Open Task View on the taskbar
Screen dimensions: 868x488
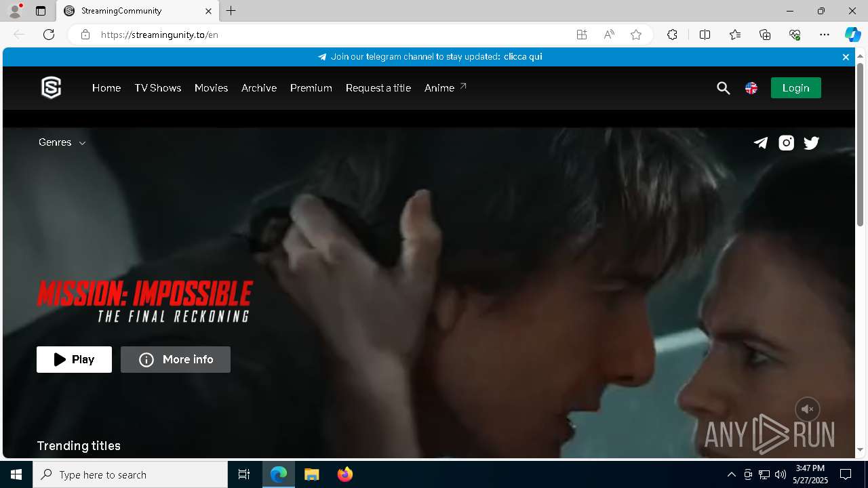tap(244, 474)
